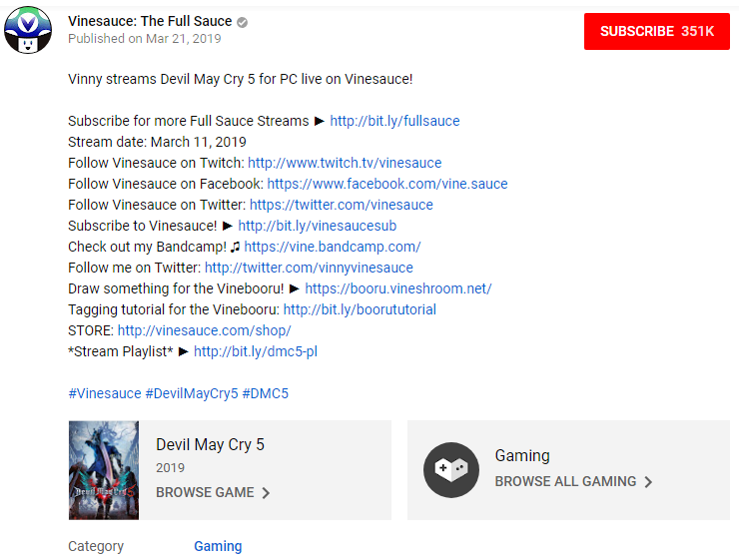Open the booru.vineshroom.net link
The image size is (739, 560).
click(398, 288)
